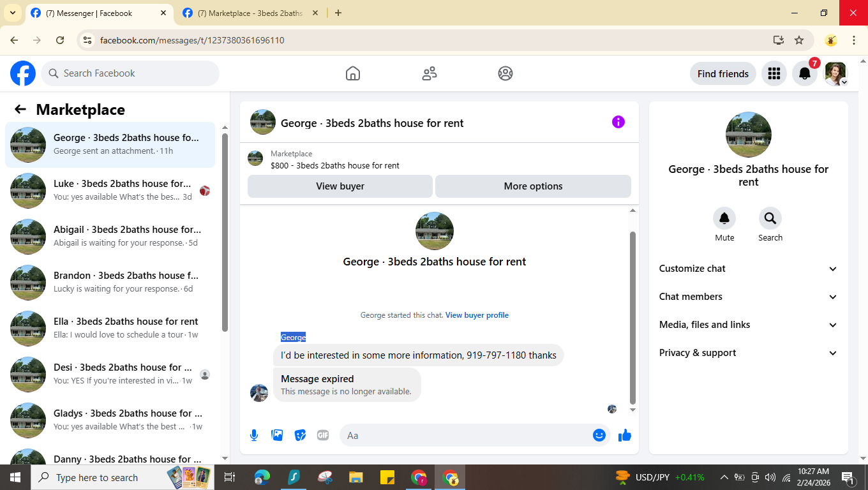Screen dimensions: 868x490
Task: Go to the Home feed icon
Action: click(x=353, y=73)
